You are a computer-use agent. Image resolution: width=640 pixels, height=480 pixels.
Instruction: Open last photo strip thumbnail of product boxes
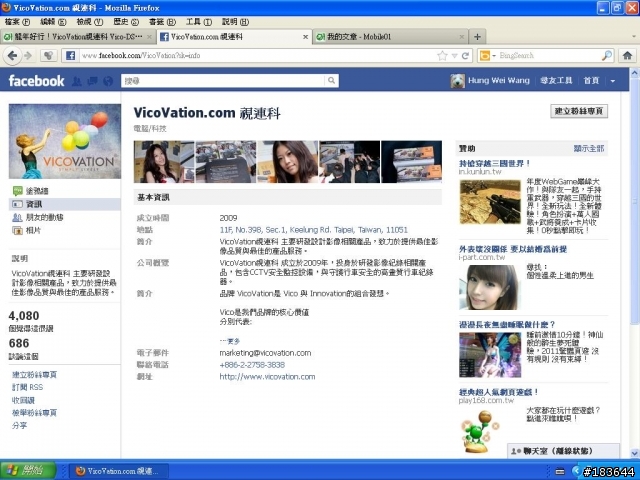coord(411,162)
